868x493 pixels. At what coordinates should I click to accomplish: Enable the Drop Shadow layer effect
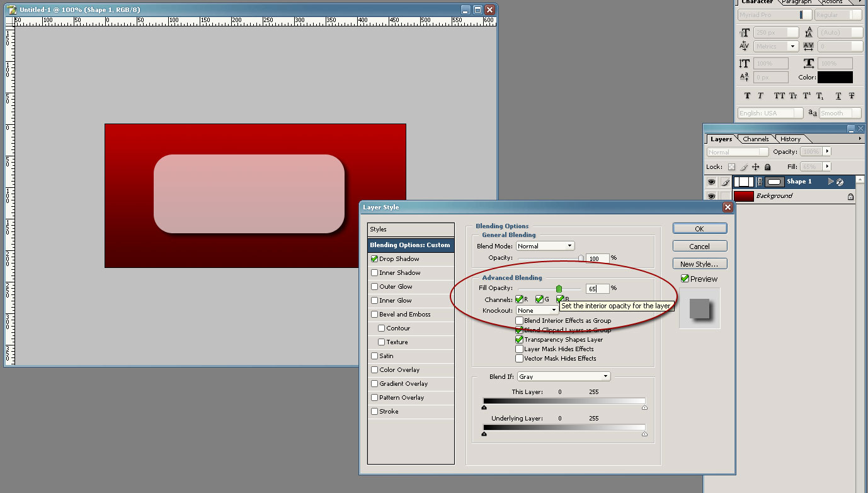coord(374,258)
